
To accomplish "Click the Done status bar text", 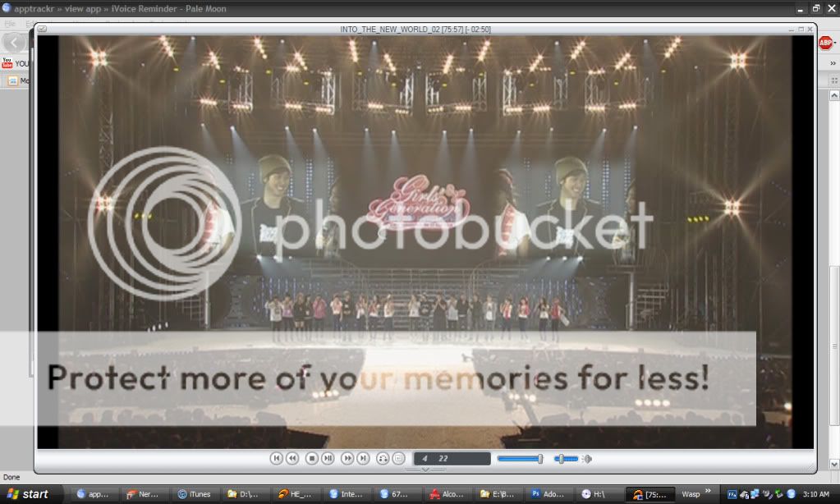I will pyautogui.click(x=11, y=477).
